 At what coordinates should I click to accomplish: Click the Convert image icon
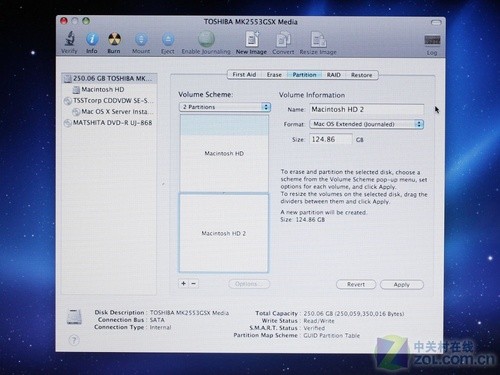pos(283,40)
